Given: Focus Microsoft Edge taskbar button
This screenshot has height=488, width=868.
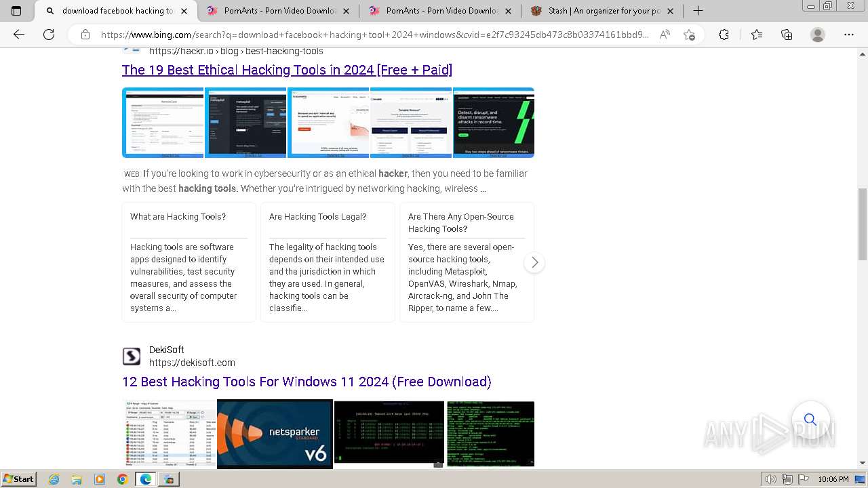Looking at the screenshot, I should (x=145, y=479).
